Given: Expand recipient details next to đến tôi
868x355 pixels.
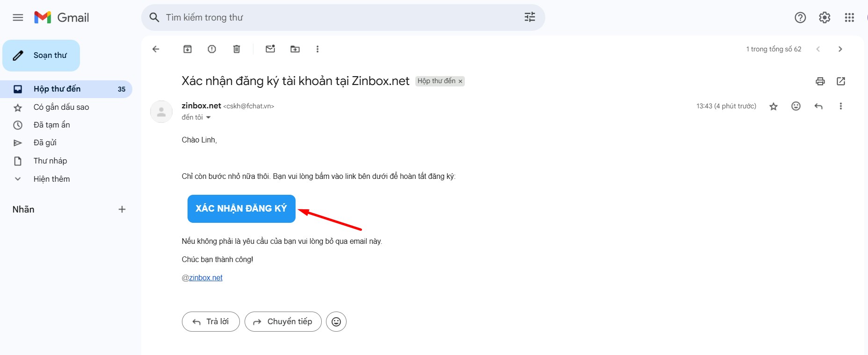Looking at the screenshot, I should [x=209, y=118].
